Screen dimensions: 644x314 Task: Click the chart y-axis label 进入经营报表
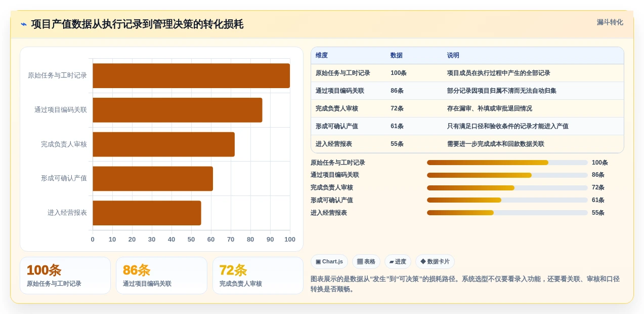(x=67, y=213)
